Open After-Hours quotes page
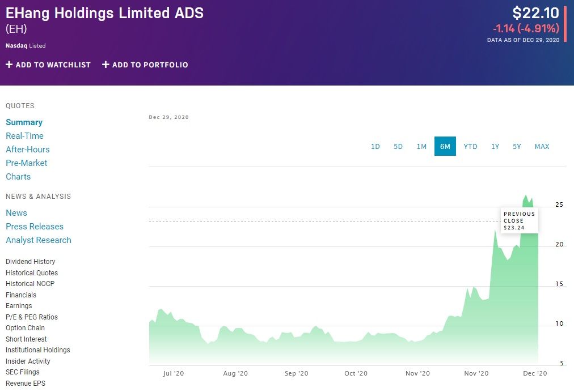 pos(28,150)
